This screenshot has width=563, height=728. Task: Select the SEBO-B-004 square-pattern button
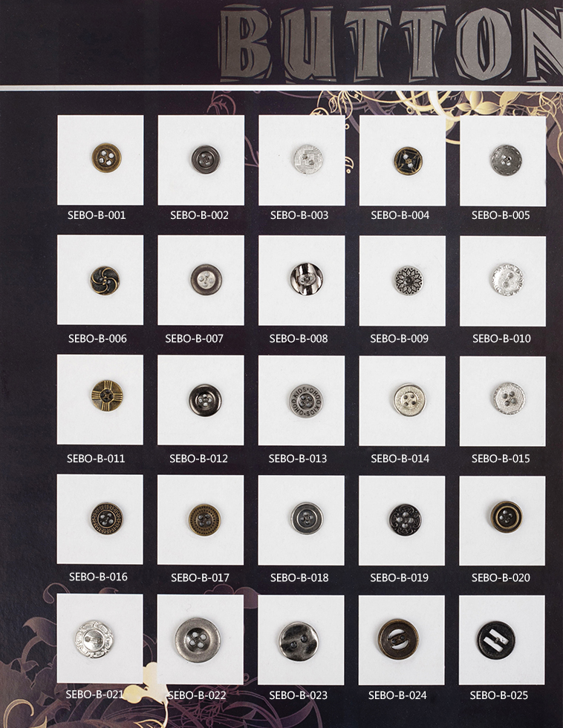[x=409, y=160]
